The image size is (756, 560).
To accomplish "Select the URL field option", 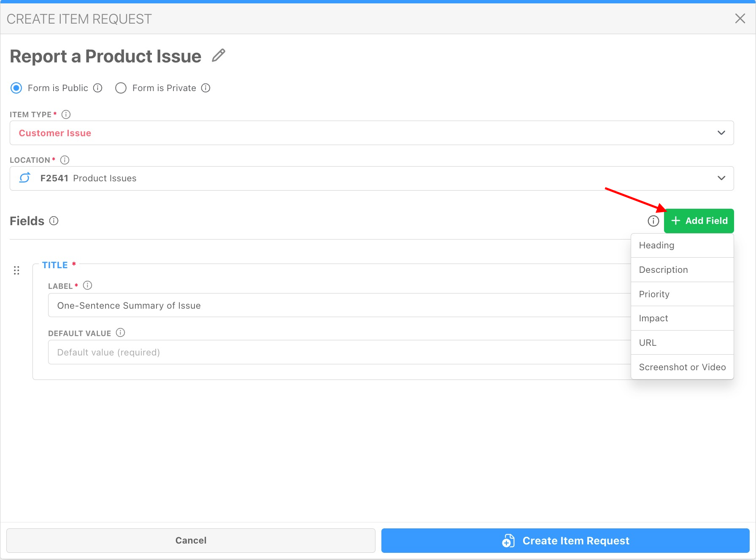I will pyautogui.click(x=648, y=342).
